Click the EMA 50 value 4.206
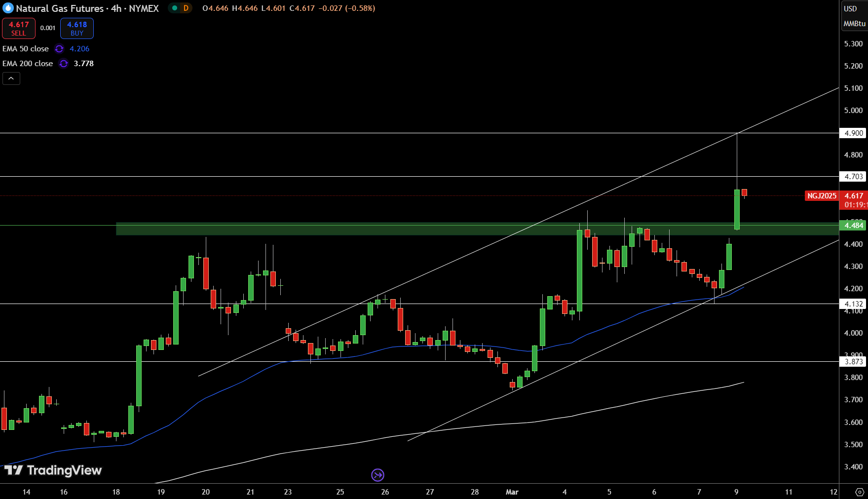This screenshot has width=868, height=499. pyautogui.click(x=79, y=49)
